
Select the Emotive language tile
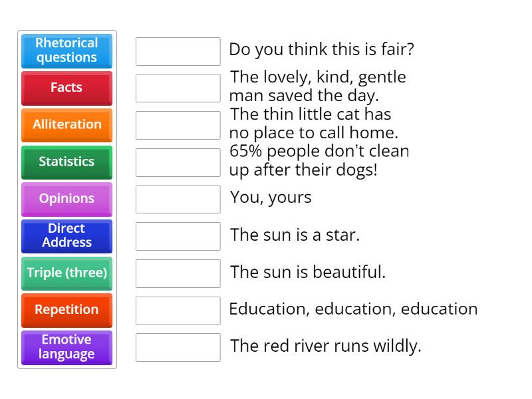tap(66, 347)
